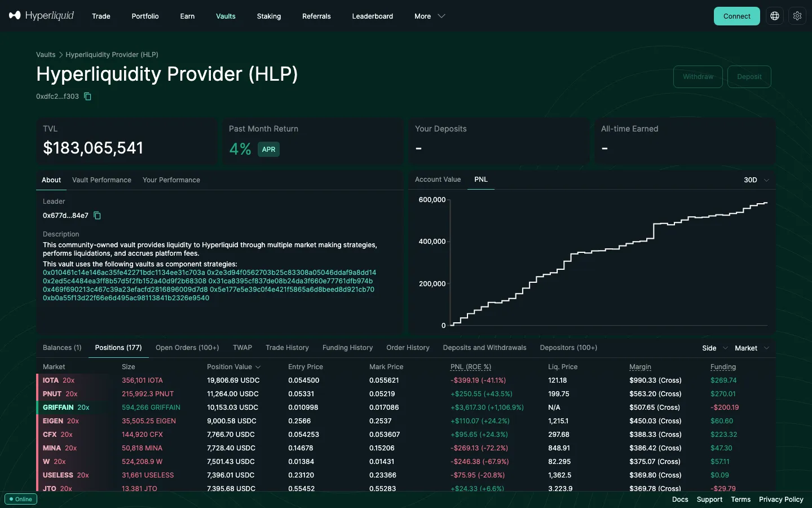Screen dimensions: 812x508
Task: Open the Market filter dropdown
Action: point(752,348)
